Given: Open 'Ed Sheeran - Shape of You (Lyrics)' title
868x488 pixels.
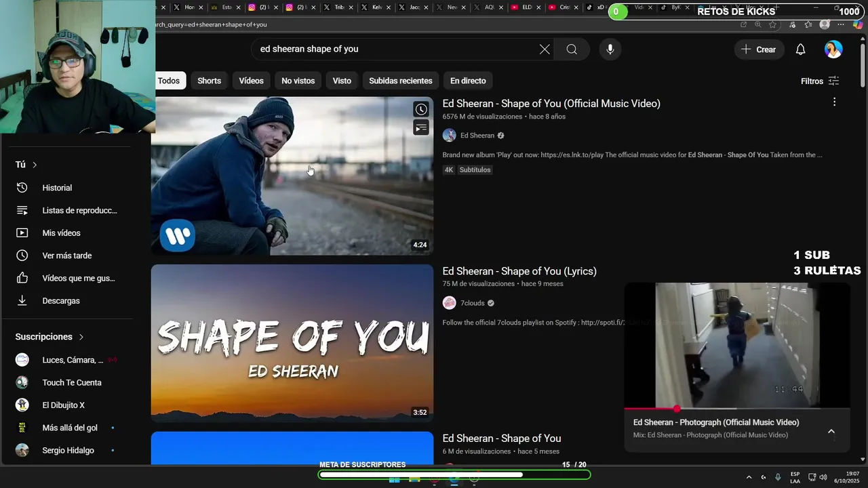Looking at the screenshot, I should (x=519, y=271).
